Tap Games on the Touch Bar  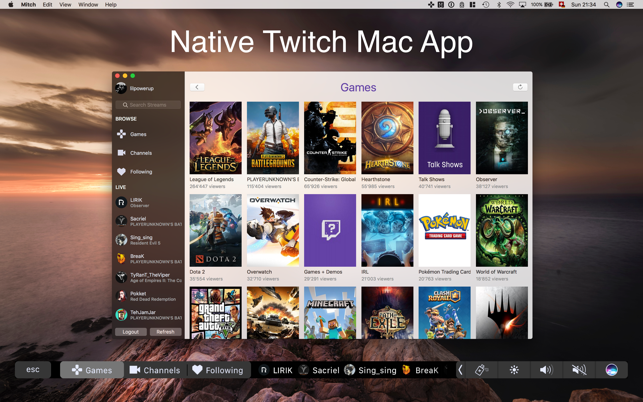pos(92,370)
